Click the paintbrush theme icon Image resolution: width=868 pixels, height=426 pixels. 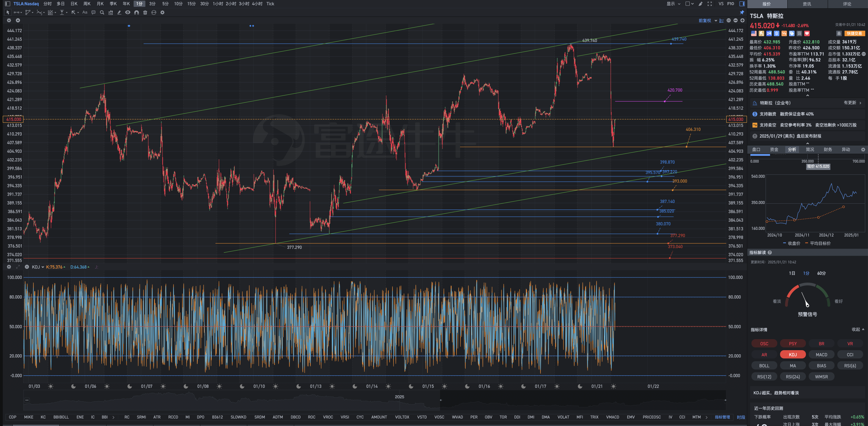click(700, 4)
